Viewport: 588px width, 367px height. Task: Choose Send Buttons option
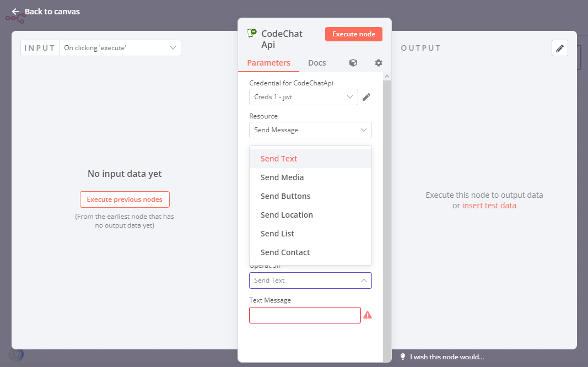310,196
